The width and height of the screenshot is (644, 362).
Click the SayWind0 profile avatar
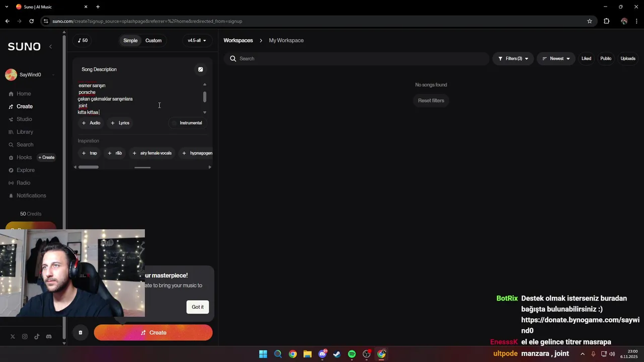pos(11,75)
